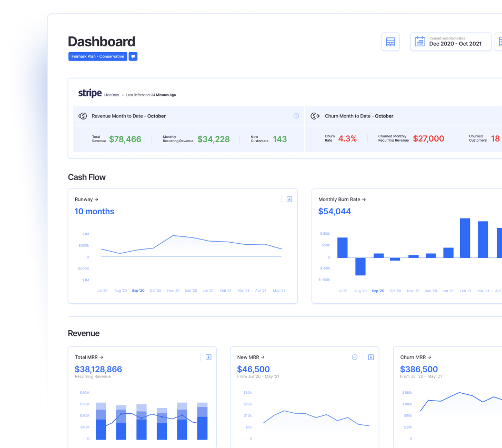Expand the Monthly Burn Rate chart arrow

click(x=364, y=199)
